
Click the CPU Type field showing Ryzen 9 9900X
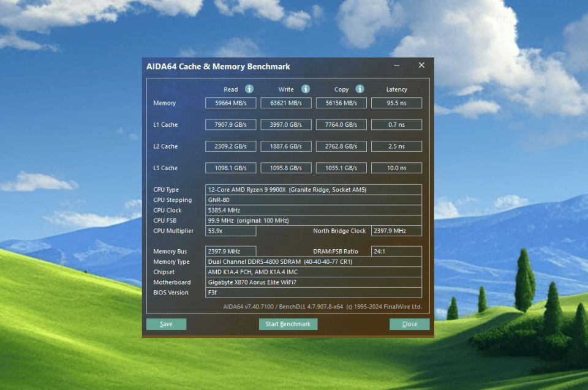pyautogui.click(x=314, y=189)
